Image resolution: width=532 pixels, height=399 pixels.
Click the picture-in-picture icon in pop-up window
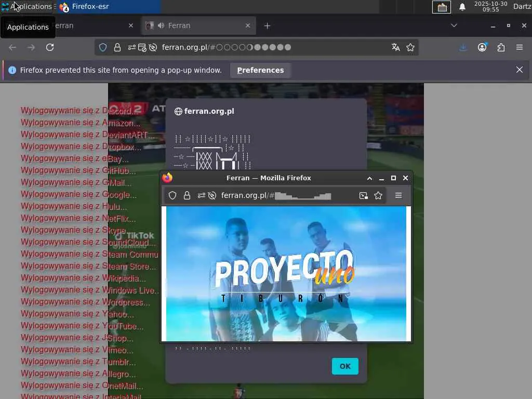[363, 195]
